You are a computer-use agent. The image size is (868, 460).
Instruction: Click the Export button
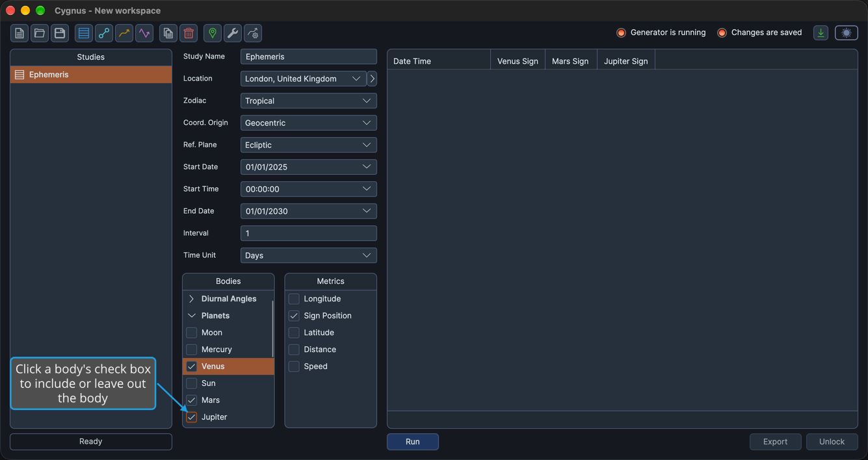[776, 442]
